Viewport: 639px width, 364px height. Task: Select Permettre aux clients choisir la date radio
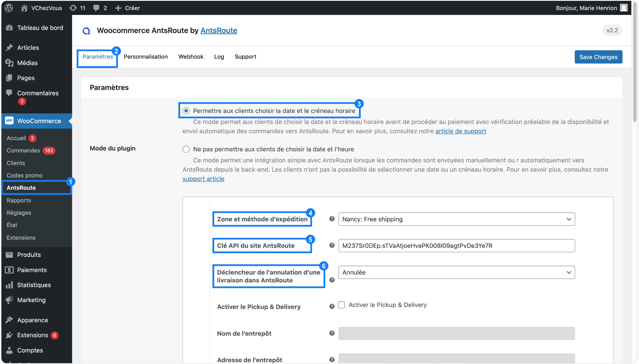186,111
